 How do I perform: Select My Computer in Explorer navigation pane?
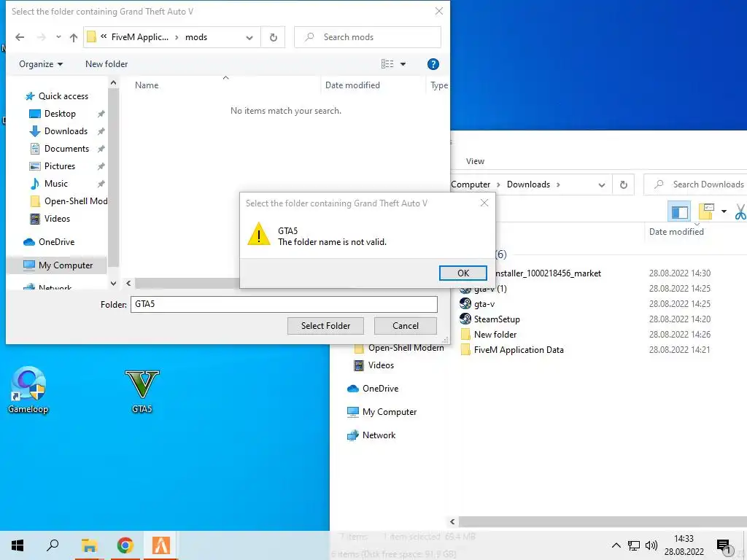390,412
